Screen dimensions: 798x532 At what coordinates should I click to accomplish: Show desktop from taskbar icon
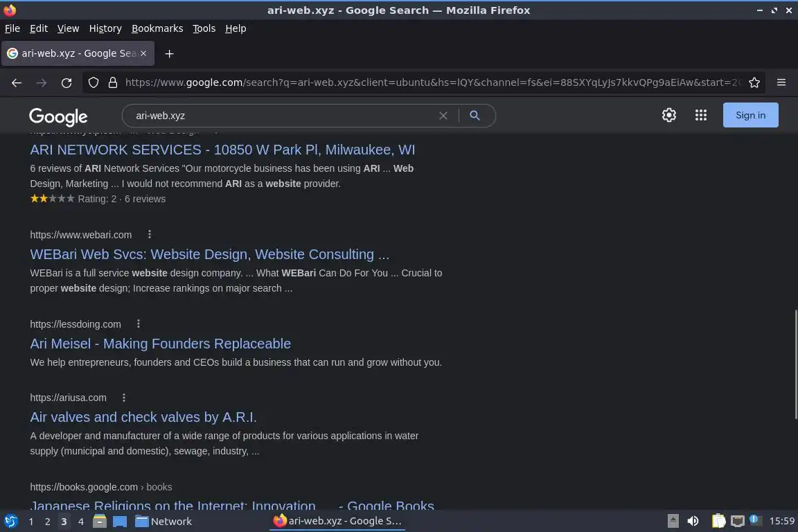(120, 522)
